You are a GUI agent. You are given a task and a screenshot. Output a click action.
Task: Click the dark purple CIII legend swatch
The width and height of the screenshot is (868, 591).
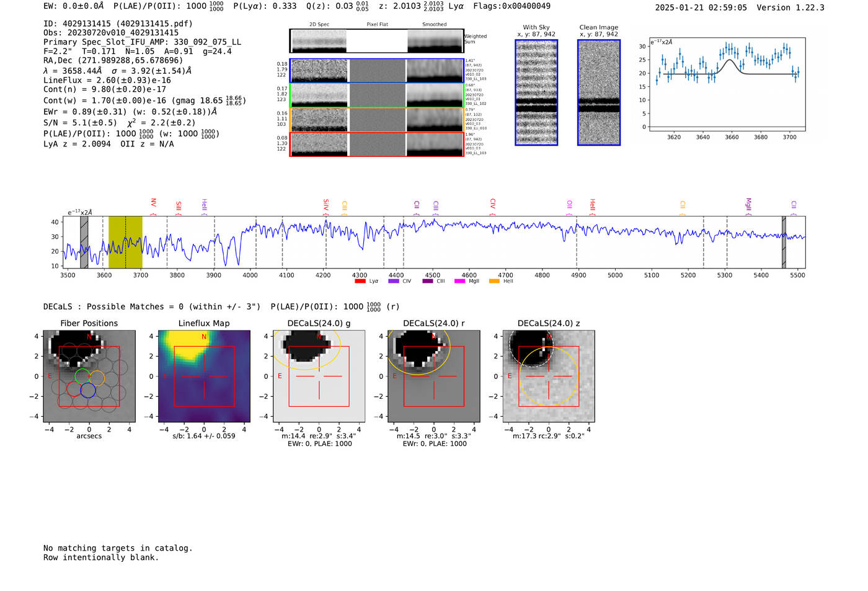(428, 281)
